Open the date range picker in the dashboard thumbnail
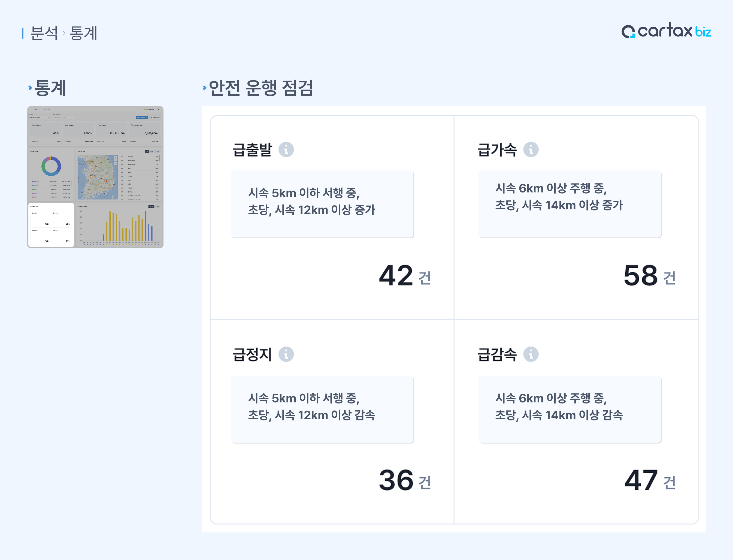Screen dimensions: 733x560 [39, 118]
